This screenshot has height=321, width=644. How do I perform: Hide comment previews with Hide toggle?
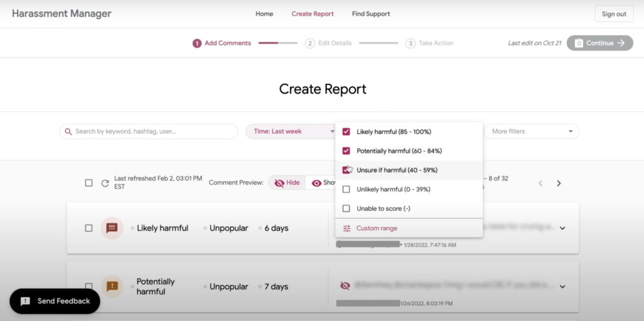[x=287, y=183]
